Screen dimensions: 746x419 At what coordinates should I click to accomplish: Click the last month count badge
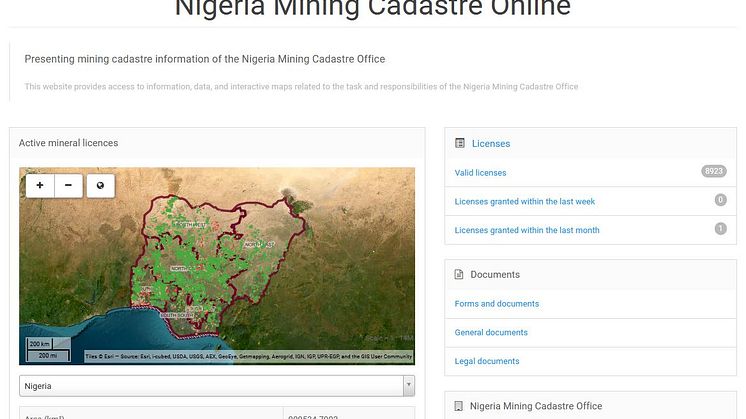(x=720, y=229)
